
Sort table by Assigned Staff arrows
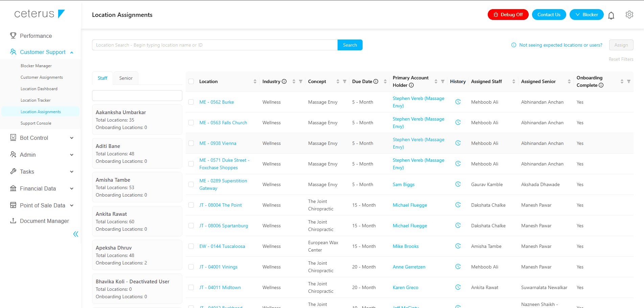click(514, 81)
